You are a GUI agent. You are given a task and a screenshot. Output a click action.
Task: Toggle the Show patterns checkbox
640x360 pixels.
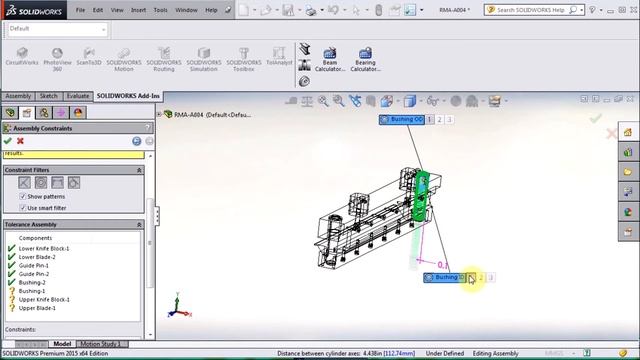23,196
